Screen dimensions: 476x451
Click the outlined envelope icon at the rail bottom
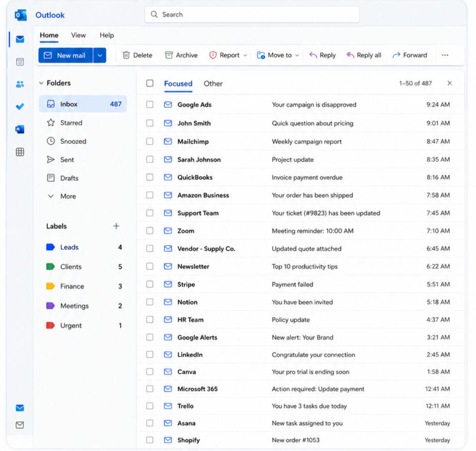(x=20, y=425)
